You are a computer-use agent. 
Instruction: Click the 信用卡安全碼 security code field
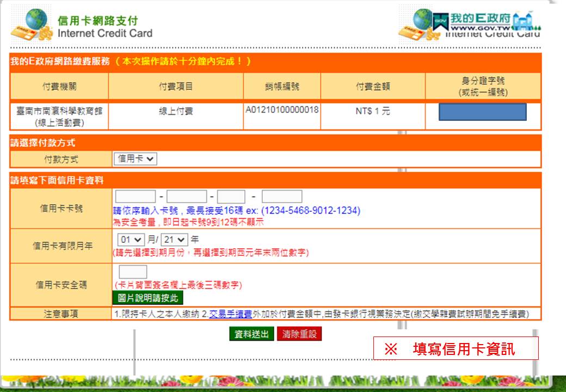point(133,272)
